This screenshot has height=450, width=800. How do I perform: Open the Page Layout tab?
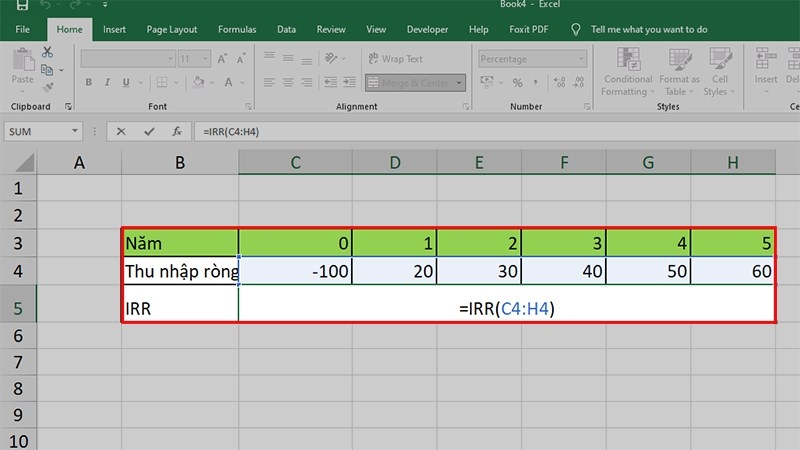click(x=171, y=30)
